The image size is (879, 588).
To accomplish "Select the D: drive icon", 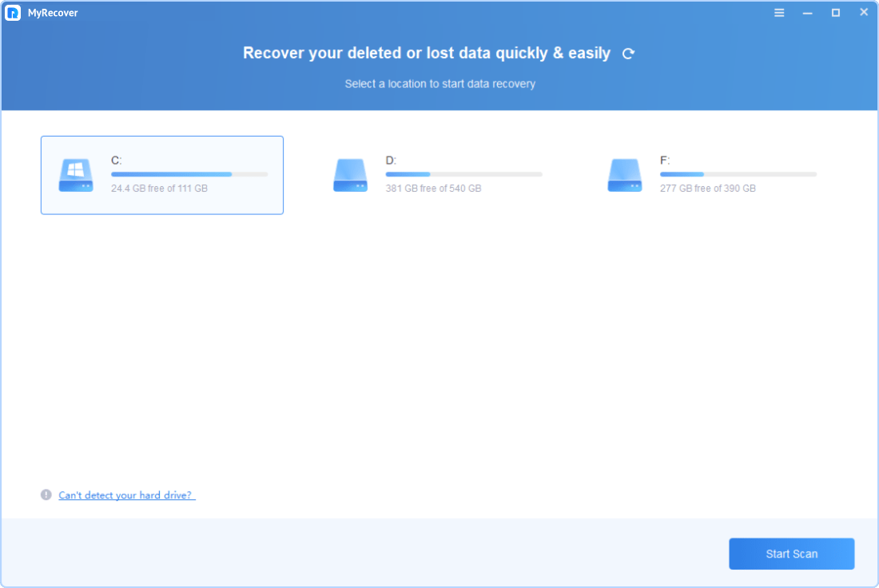I will [350, 175].
